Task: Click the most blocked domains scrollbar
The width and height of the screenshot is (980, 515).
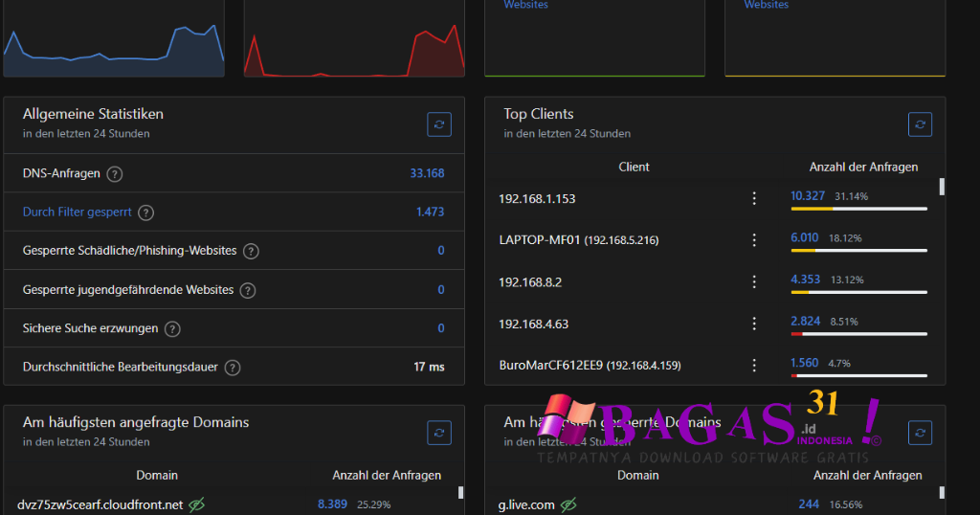Action: click(942, 492)
